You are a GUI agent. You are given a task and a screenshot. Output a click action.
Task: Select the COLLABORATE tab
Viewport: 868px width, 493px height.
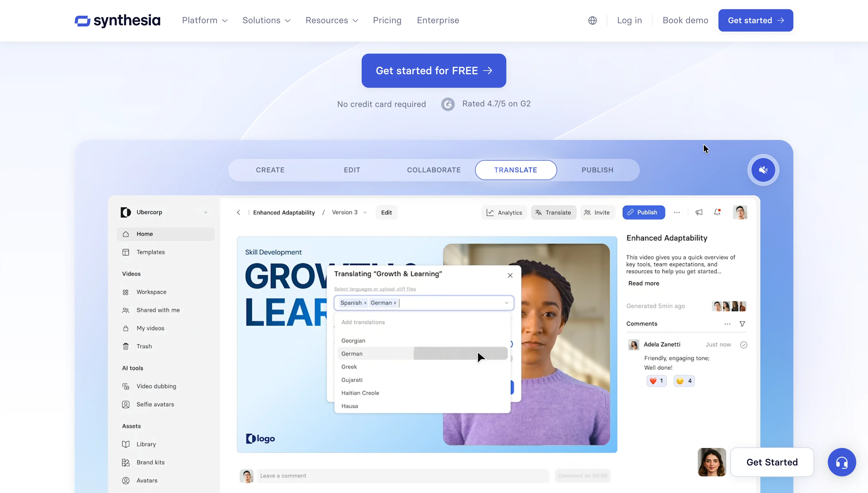point(433,170)
